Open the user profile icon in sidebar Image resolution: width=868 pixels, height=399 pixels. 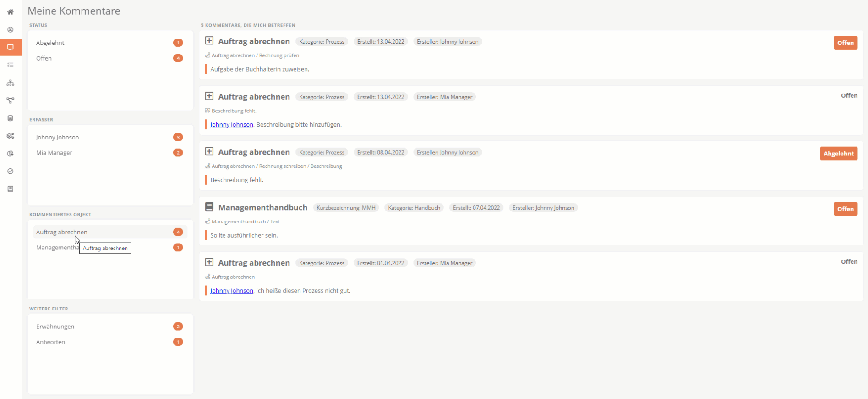click(x=11, y=30)
